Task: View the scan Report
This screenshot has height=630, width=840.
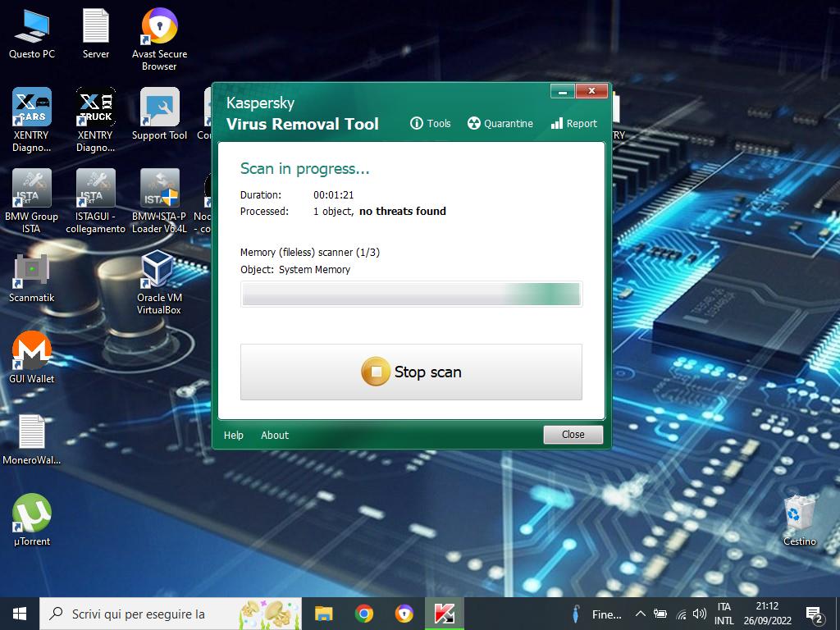Action: pyautogui.click(x=573, y=123)
